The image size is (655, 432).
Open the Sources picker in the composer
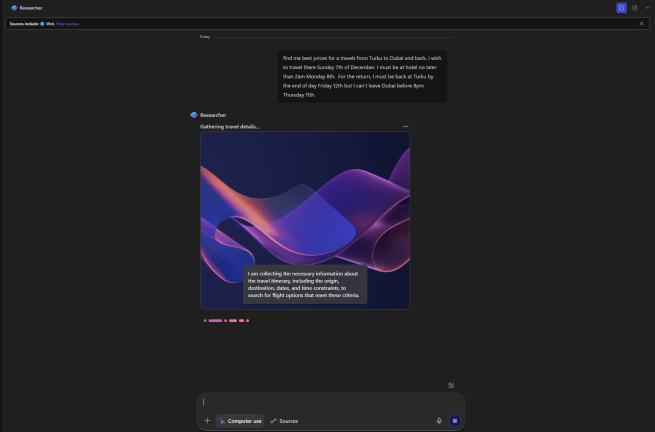[284, 421]
